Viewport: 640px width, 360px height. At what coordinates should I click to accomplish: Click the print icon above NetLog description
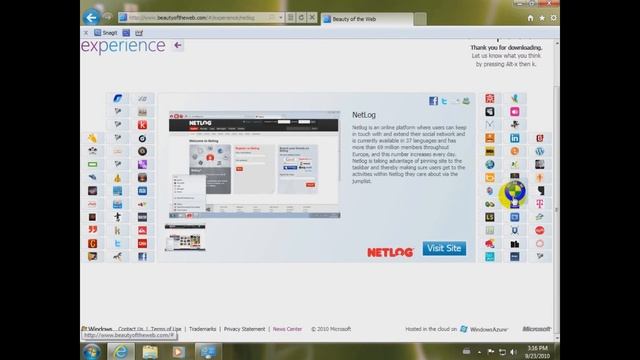coord(466,101)
